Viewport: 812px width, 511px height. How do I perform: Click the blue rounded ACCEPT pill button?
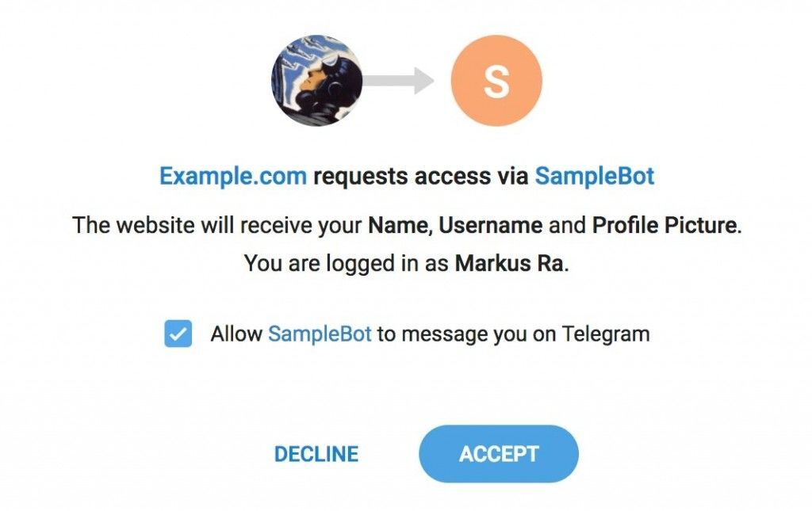pos(498,454)
